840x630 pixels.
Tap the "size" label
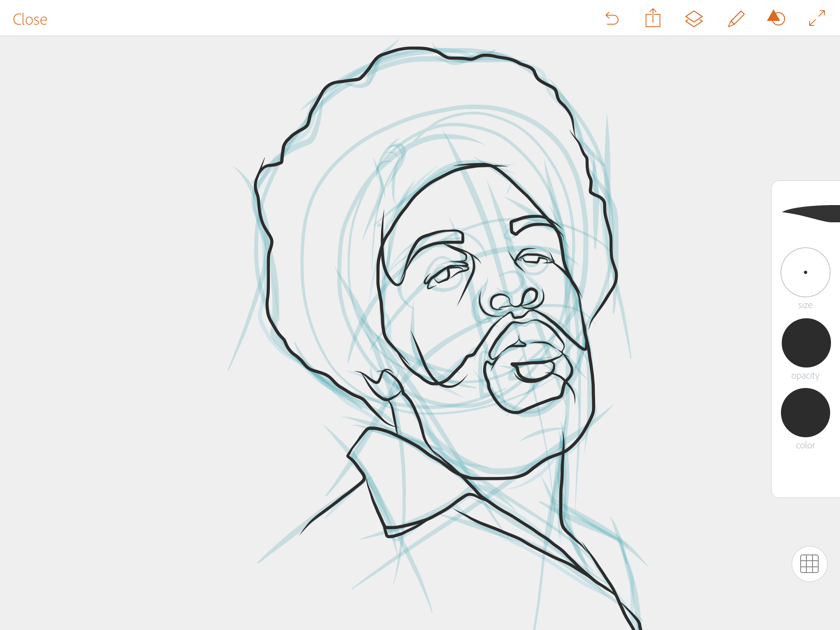pos(805,305)
